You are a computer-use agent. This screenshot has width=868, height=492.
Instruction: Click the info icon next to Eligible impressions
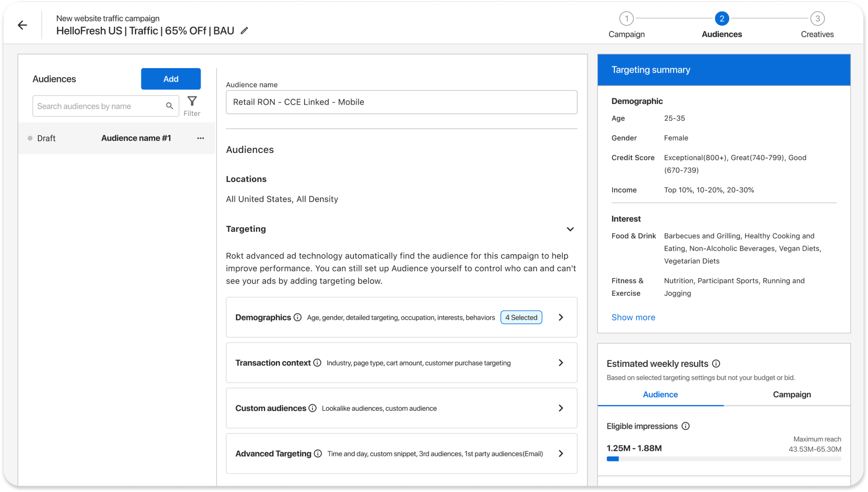point(686,426)
